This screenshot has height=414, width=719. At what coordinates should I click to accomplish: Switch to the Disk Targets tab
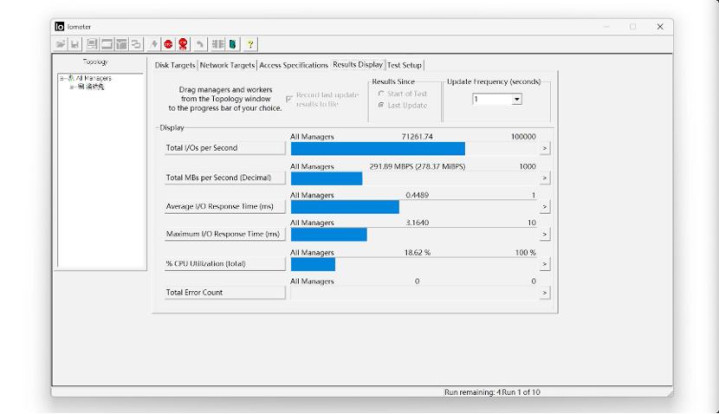pyautogui.click(x=175, y=65)
